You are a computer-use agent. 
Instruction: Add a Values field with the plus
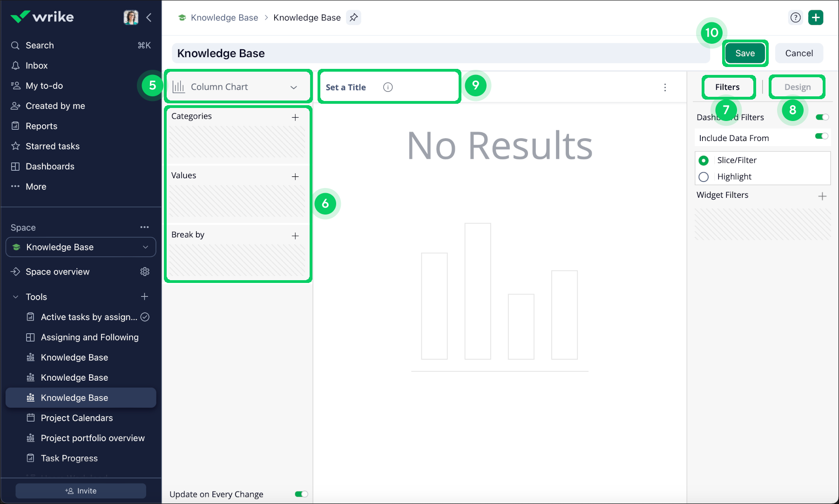(x=296, y=177)
